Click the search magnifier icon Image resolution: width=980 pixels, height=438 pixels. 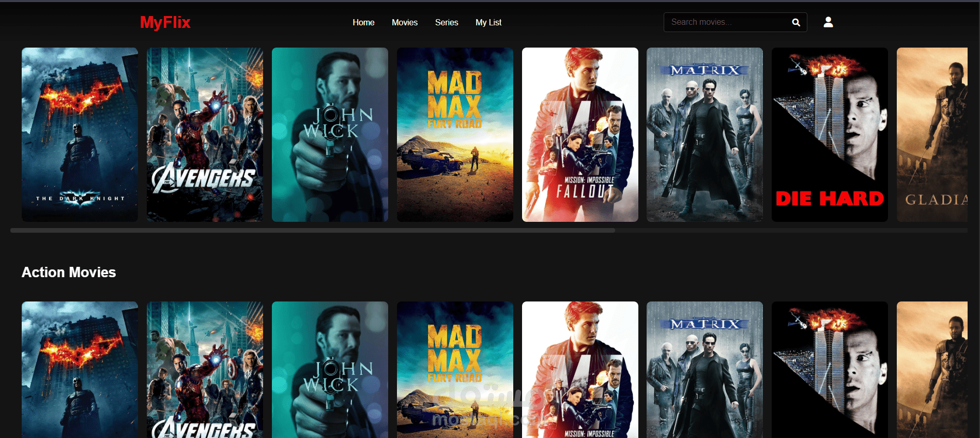(x=796, y=22)
